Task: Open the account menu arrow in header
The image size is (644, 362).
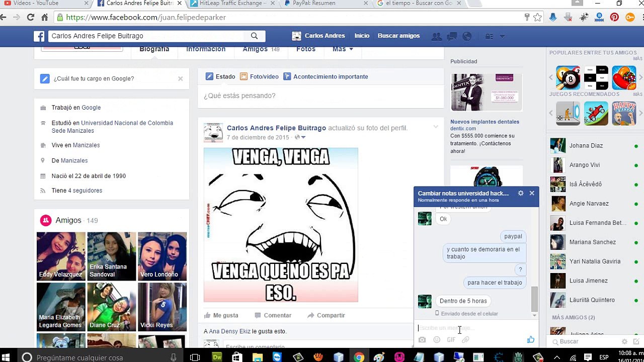Action: tap(502, 36)
